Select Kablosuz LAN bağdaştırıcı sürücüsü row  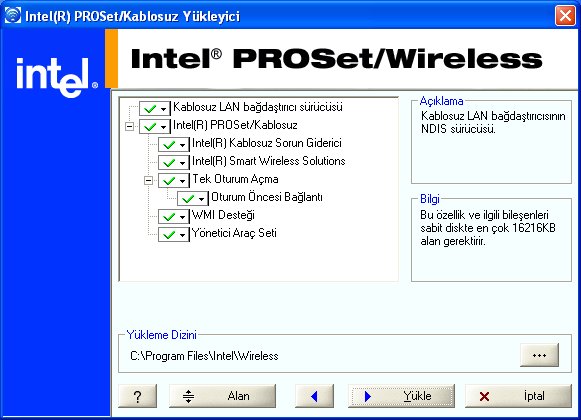[258, 107]
